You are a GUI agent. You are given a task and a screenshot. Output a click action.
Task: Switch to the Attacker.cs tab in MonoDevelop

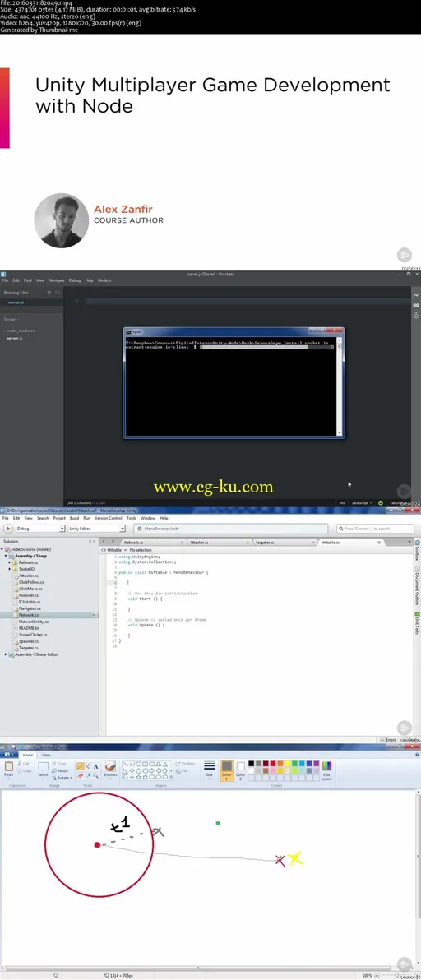[x=219, y=543]
